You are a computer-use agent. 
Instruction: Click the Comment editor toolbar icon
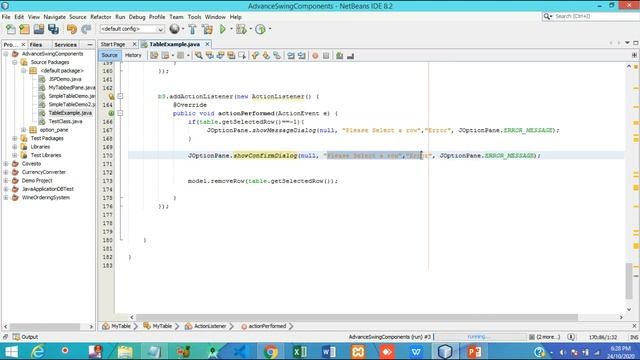click(x=339, y=56)
